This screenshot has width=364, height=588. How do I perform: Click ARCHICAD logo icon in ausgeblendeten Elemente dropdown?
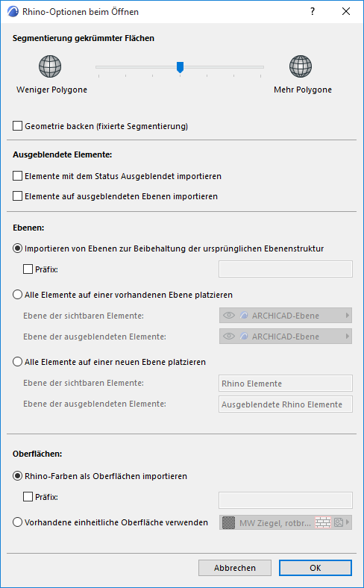click(244, 337)
